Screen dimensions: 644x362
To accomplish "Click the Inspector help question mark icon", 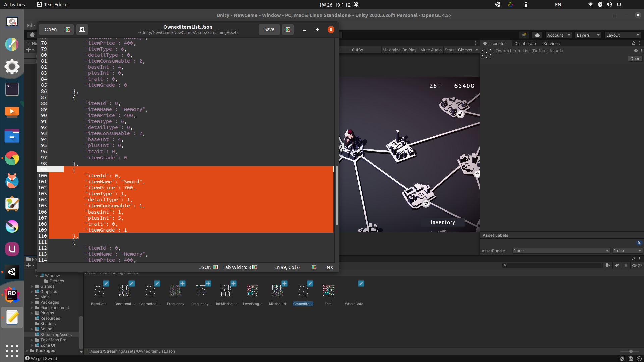I will click(x=636, y=51).
